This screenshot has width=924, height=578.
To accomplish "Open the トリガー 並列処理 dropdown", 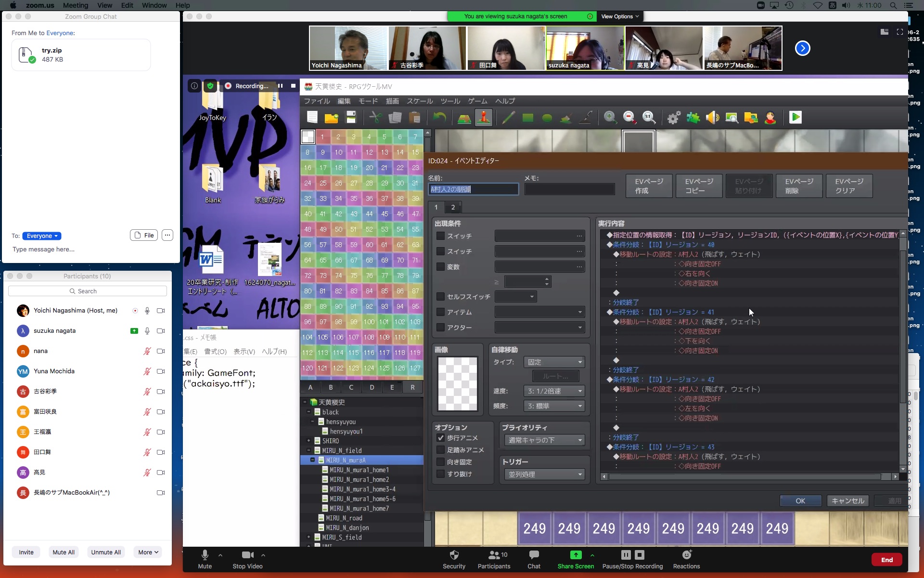I will (x=544, y=474).
